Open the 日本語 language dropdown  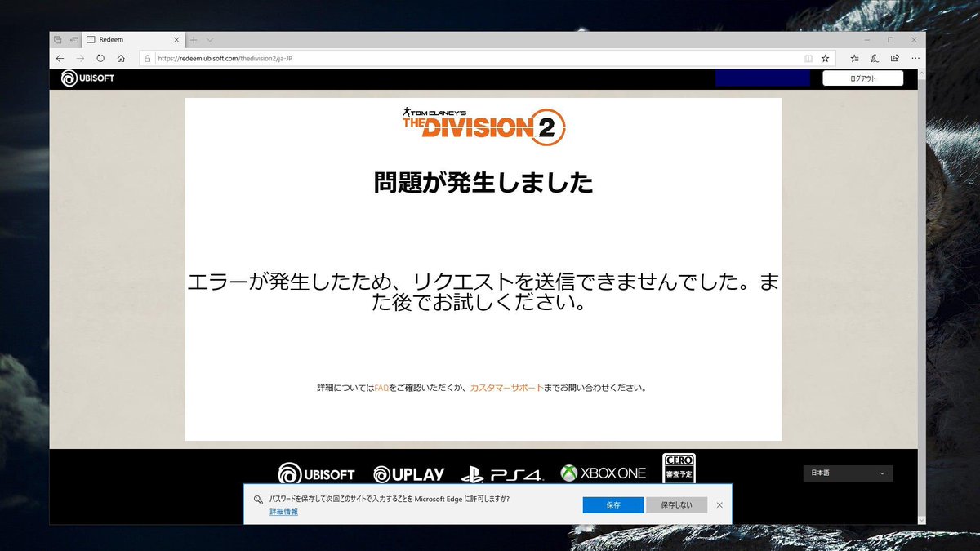pyautogui.click(x=848, y=473)
